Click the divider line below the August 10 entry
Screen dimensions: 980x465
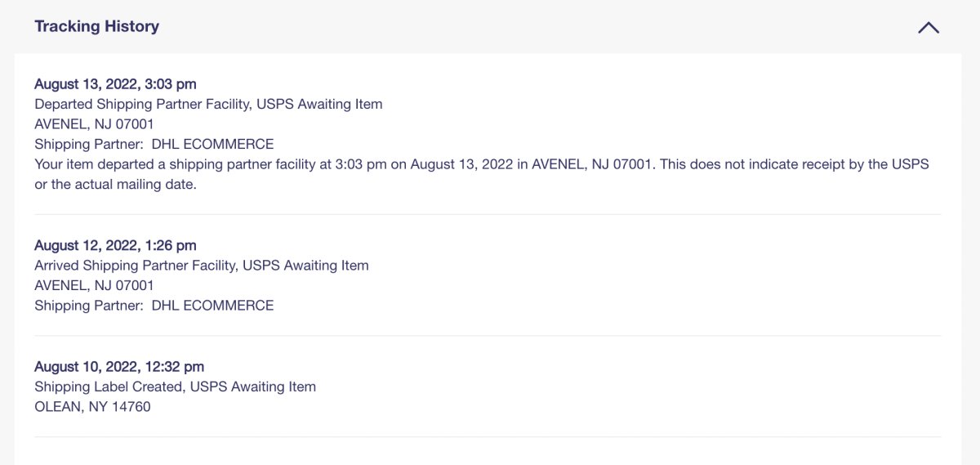(488, 437)
